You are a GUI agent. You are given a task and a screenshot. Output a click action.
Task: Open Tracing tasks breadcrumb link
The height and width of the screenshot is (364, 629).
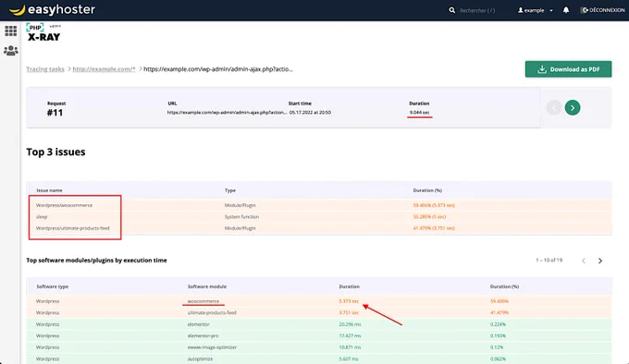[x=45, y=69]
